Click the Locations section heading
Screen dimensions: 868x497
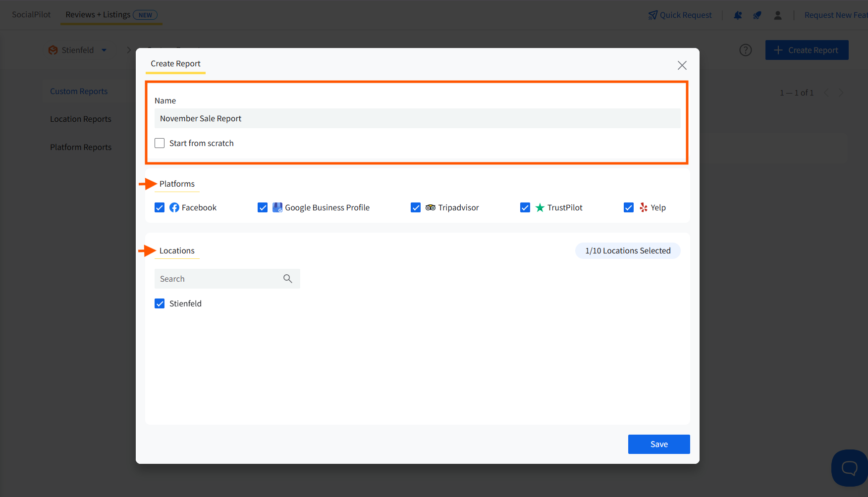(177, 250)
